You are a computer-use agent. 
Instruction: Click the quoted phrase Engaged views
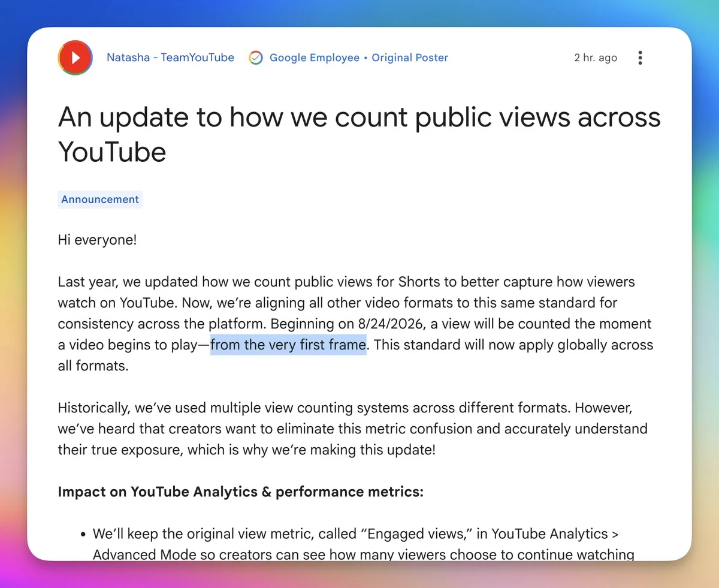[x=416, y=533]
